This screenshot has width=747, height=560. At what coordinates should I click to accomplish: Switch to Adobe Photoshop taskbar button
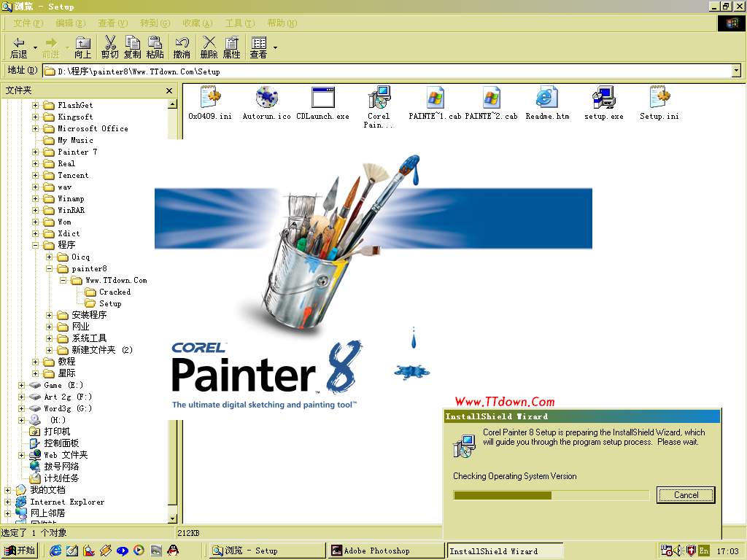(x=385, y=551)
